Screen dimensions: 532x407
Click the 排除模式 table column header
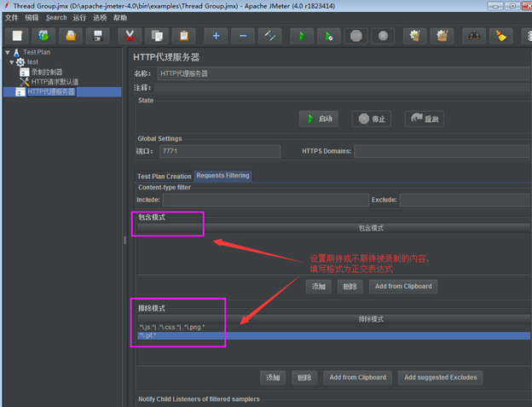pos(334,319)
